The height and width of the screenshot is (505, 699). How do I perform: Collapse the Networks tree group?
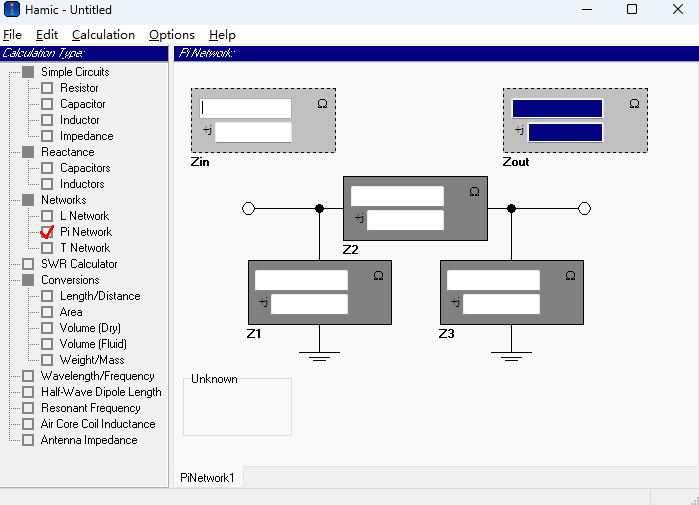pos(28,200)
